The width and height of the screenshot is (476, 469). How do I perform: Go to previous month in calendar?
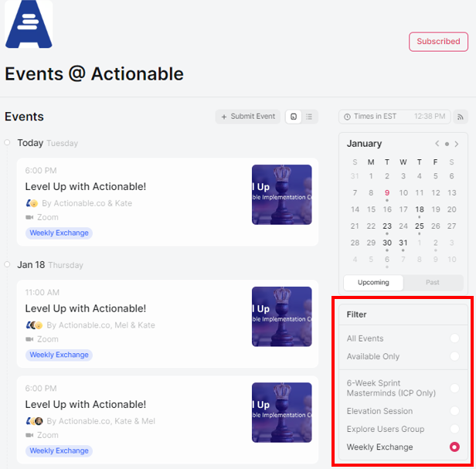tap(437, 144)
